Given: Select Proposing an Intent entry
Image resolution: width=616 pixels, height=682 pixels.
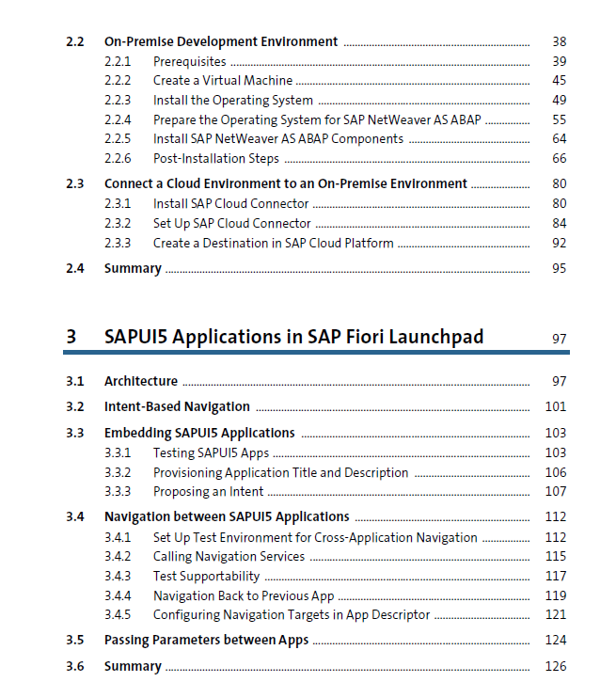Looking at the screenshot, I should [x=208, y=492].
